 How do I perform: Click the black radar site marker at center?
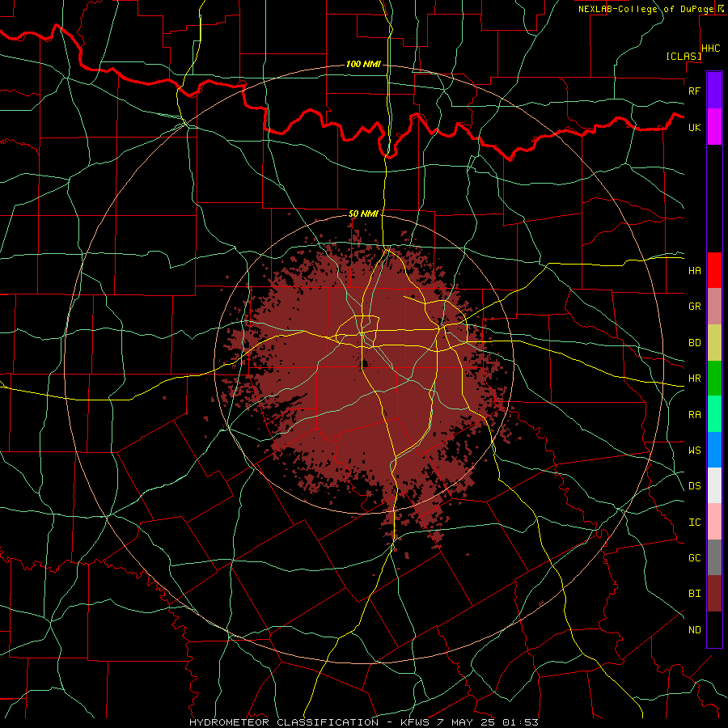pos(365,363)
